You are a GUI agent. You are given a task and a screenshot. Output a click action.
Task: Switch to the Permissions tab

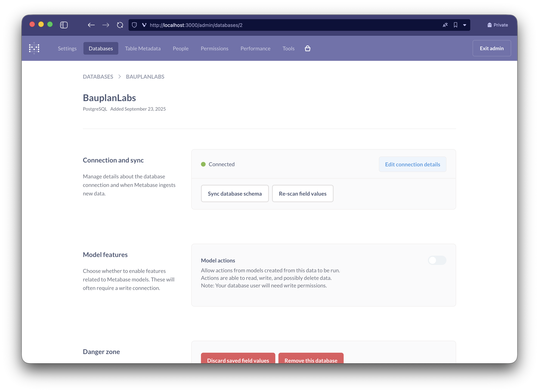[x=214, y=48]
